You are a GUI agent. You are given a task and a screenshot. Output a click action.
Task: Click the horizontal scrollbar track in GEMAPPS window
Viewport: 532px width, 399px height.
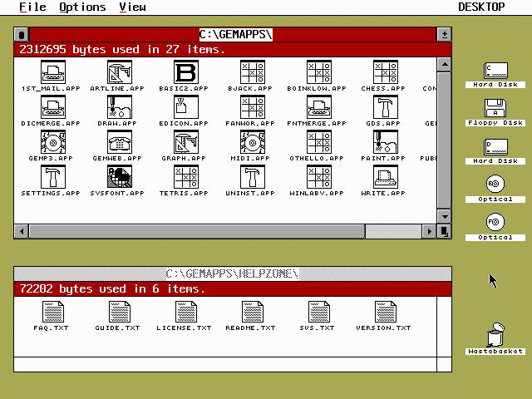pos(394,232)
